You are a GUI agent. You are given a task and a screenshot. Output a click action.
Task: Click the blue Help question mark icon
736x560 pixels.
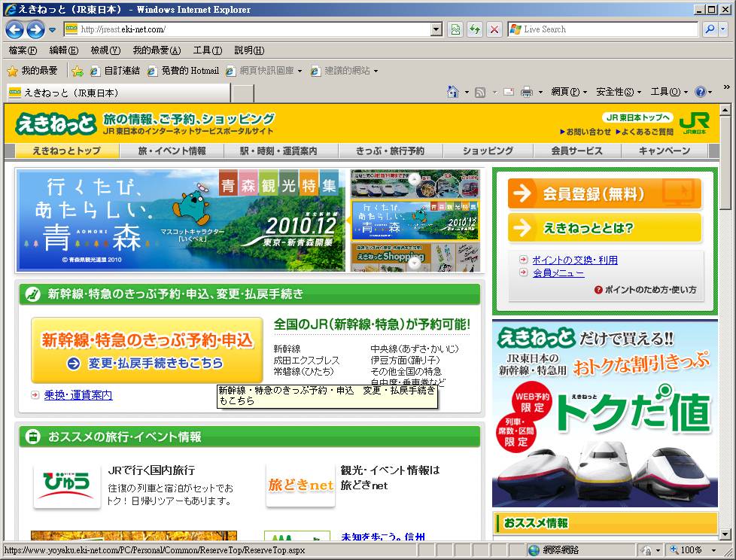(701, 92)
